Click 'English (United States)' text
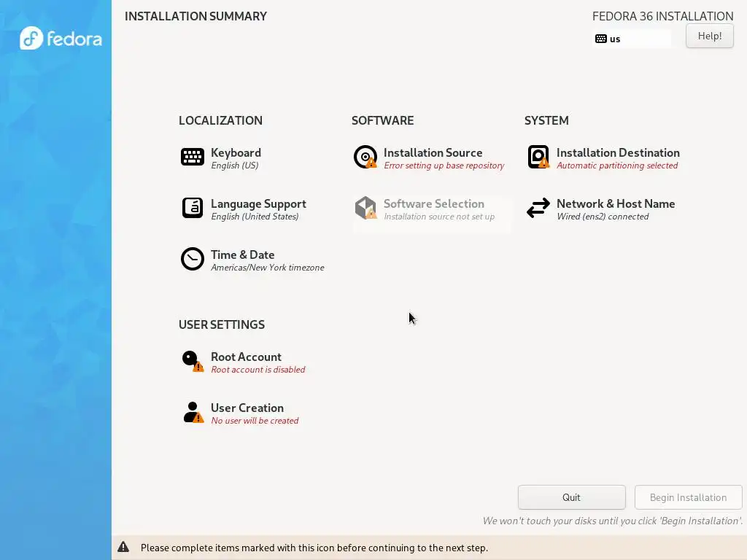Image resolution: width=747 pixels, height=560 pixels. 255,217
